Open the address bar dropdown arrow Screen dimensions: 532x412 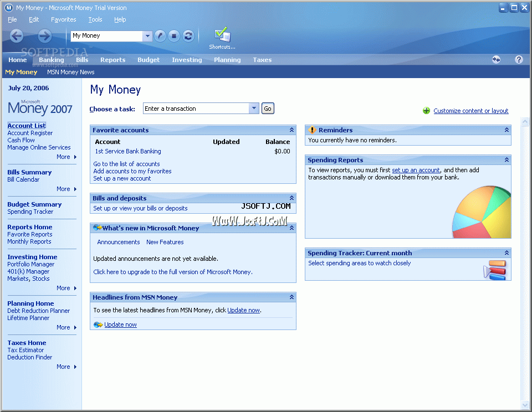(x=147, y=36)
